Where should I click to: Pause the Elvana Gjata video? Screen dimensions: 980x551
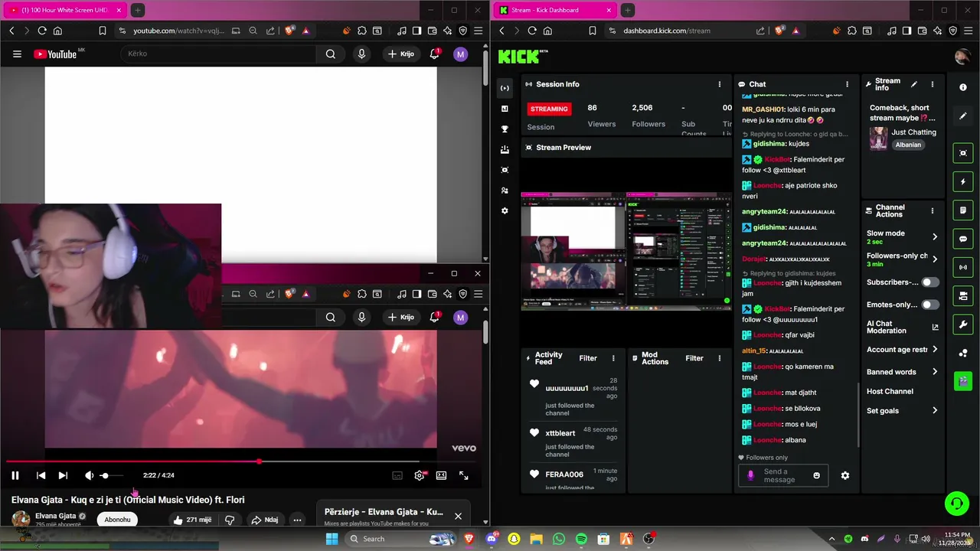point(15,475)
